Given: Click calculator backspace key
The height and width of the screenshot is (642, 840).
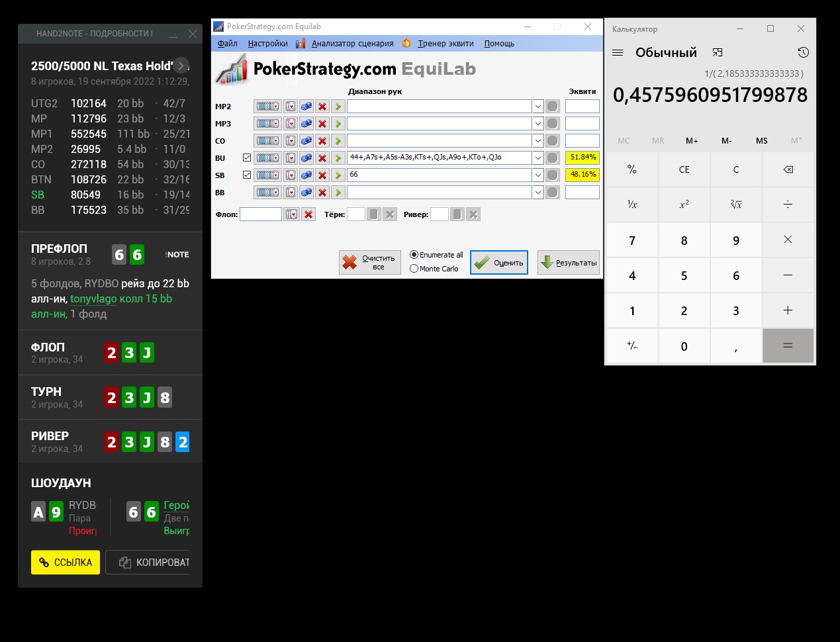Looking at the screenshot, I should [788, 169].
